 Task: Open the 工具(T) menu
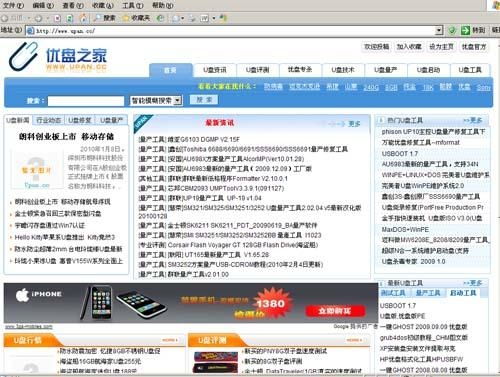click(133, 5)
